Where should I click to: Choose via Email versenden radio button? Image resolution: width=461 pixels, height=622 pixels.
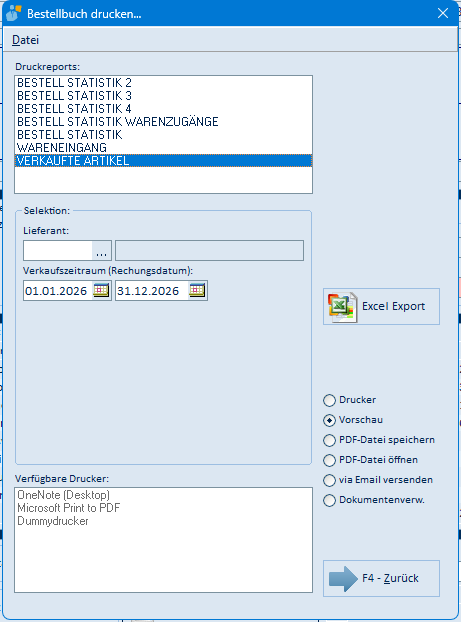click(329, 480)
